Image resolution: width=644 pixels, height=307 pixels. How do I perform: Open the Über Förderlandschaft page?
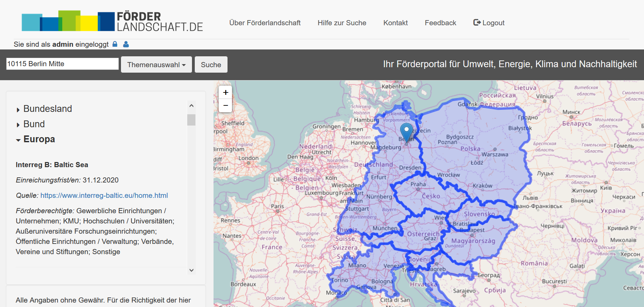(265, 23)
